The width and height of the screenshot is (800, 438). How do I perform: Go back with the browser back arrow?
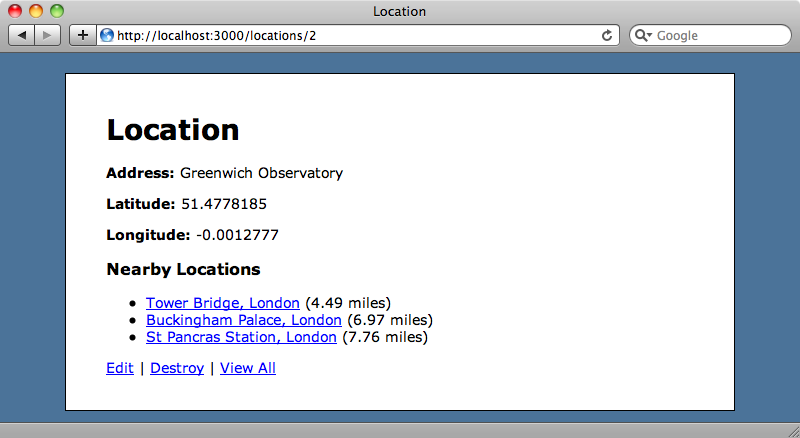(x=21, y=35)
